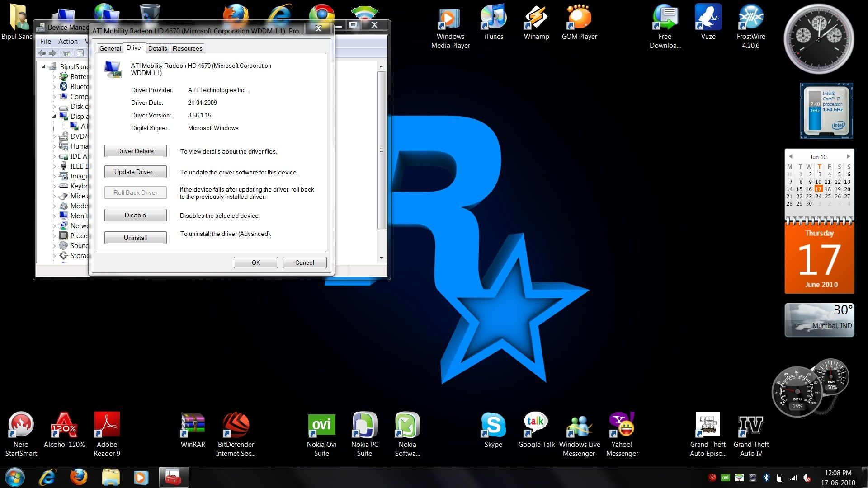Click the analog clock gadget
This screenshot has height=488, width=868.
coord(819,39)
